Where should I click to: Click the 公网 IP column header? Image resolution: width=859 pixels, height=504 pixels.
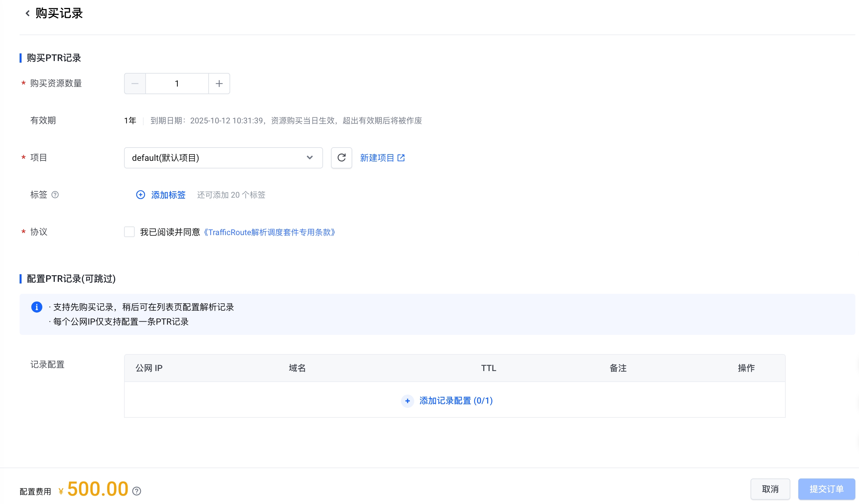coord(149,368)
